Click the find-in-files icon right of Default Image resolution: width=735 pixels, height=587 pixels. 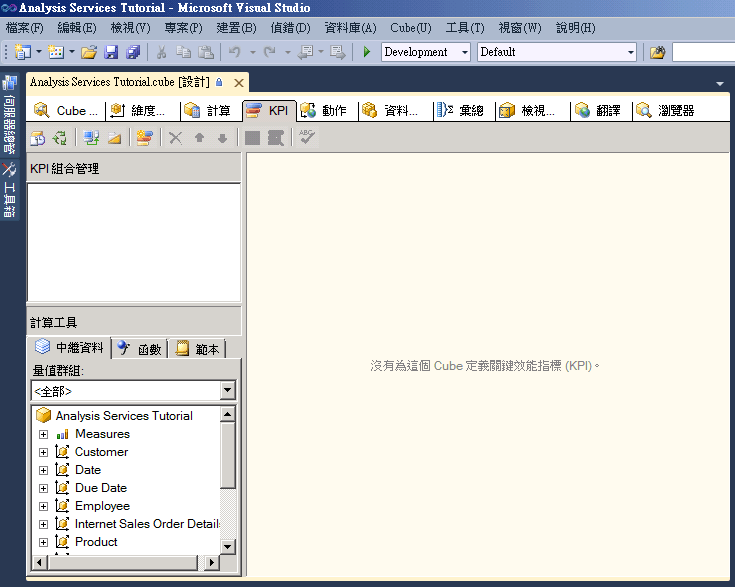tap(657, 52)
